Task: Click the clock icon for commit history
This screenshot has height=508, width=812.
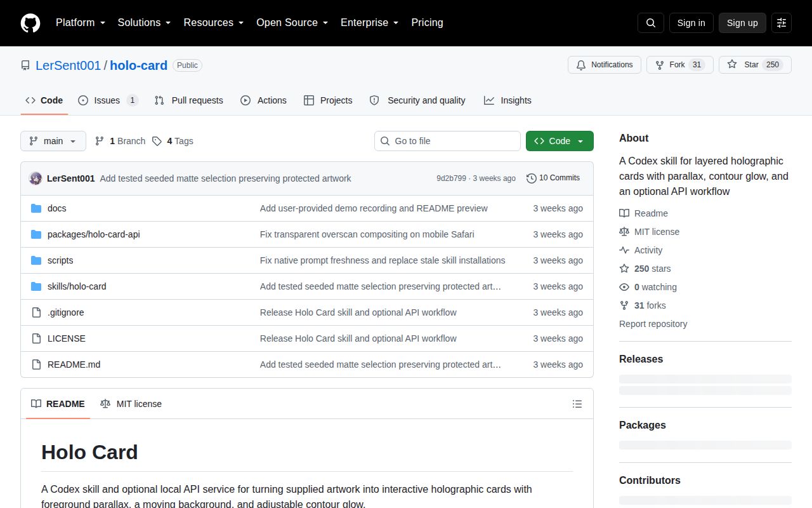Action: click(532, 178)
